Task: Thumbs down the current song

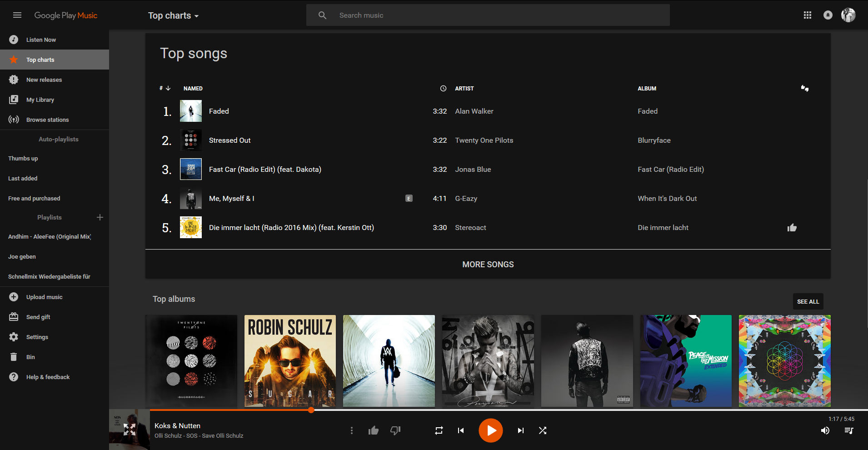Action: click(x=395, y=430)
